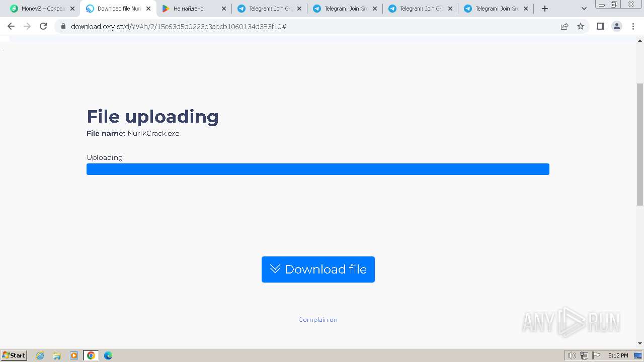
Task: Switch to the MoneyZ tab
Action: pos(43,9)
